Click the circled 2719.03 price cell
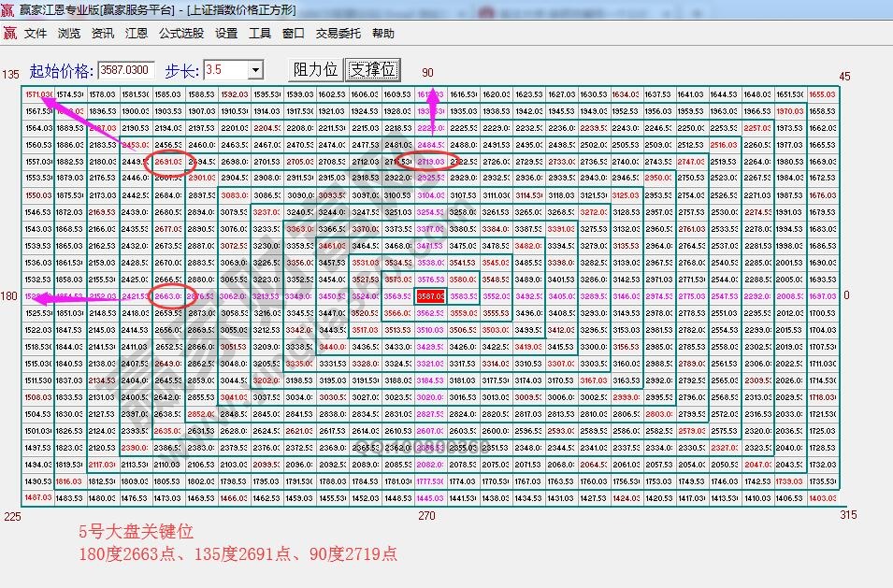This screenshot has width=893, height=588. pyautogui.click(x=430, y=161)
